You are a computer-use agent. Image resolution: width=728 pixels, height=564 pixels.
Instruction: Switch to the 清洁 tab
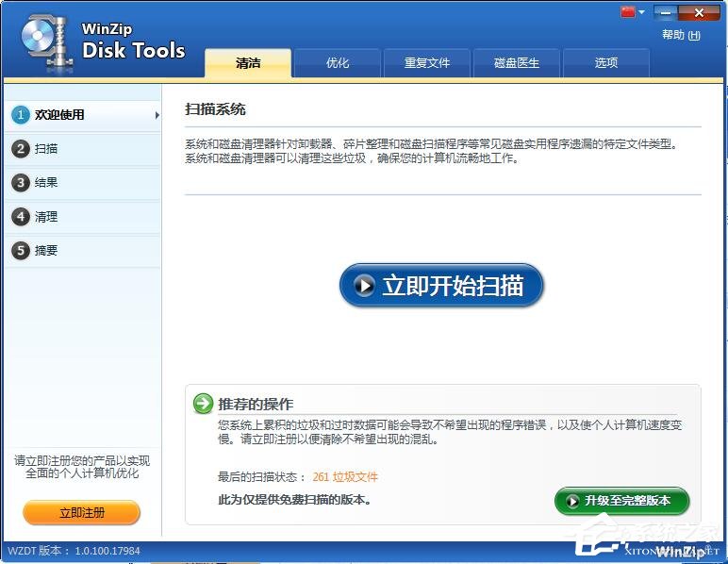tap(248, 62)
